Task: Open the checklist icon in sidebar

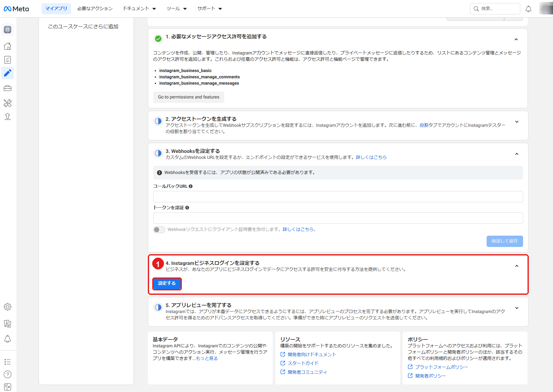Action: click(x=8, y=60)
